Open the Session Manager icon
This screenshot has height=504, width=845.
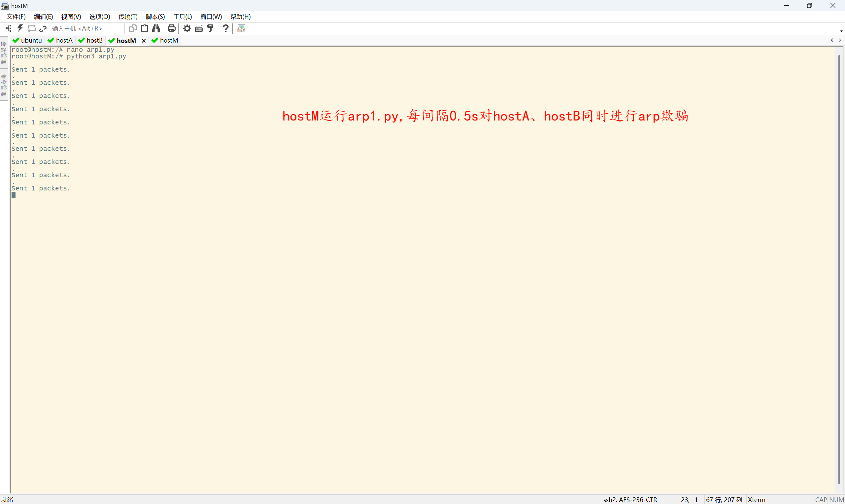[9, 28]
